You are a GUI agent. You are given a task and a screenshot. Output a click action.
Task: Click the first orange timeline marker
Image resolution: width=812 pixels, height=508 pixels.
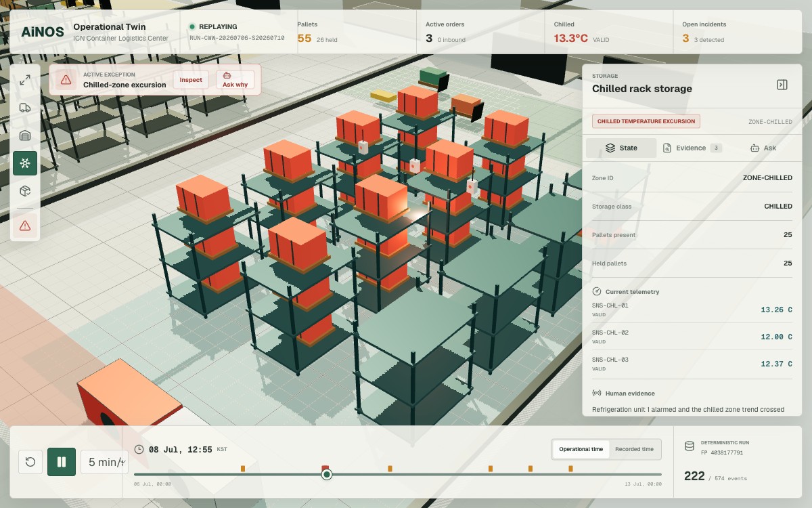243,469
